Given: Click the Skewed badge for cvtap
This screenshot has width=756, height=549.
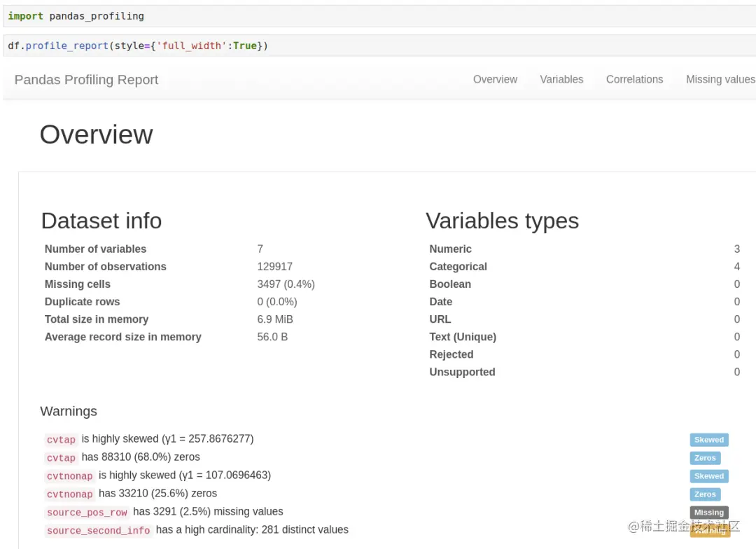Looking at the screenshot, I should click(708, 440).
